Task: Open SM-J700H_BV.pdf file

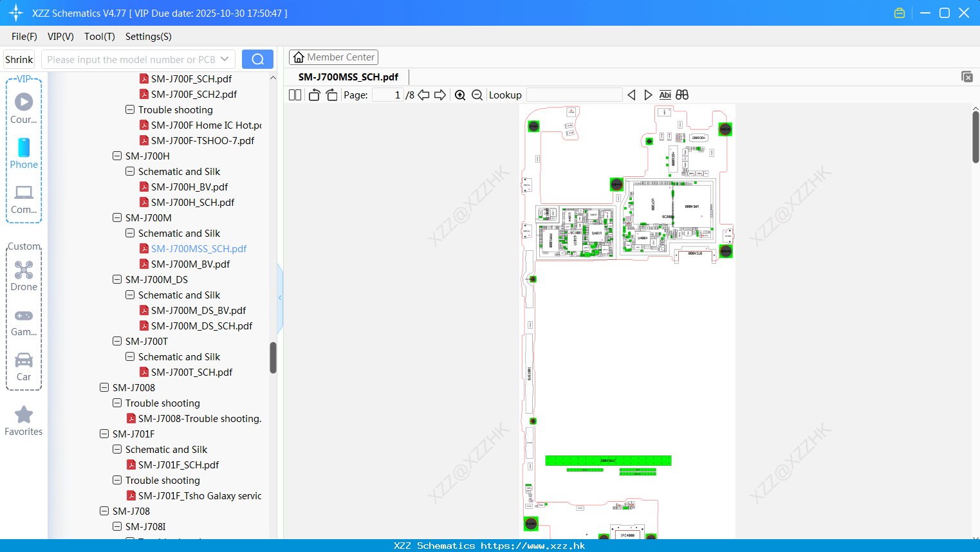Action: [189, 187]
